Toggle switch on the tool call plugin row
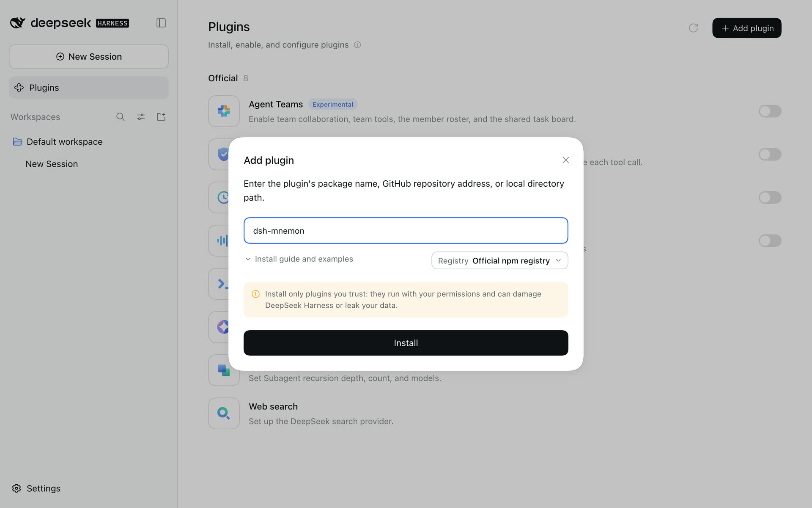Image resolution: width=812 pixels, height=508 pixels. [770, 155]
